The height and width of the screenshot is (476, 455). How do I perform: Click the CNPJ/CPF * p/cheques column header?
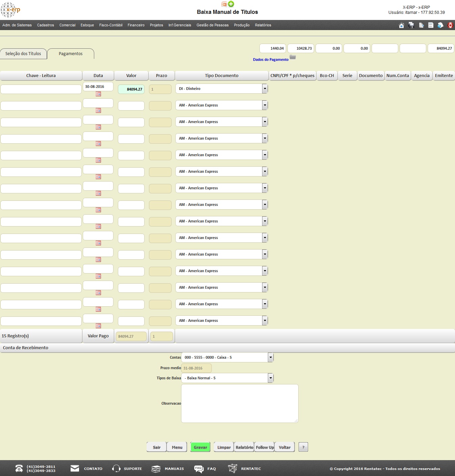pos(293,75)
